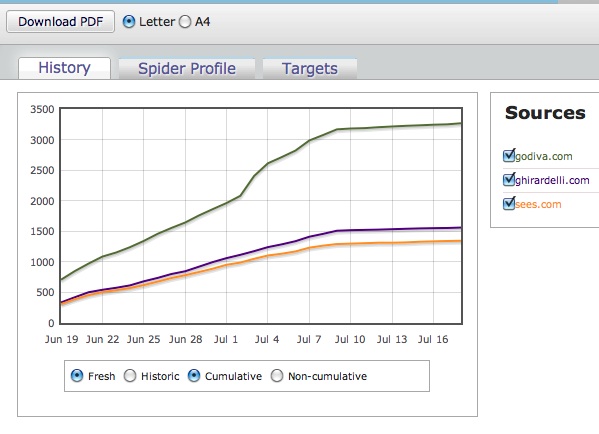Screen dimensions: 599x434
Task: Toggle the ghirardelli.com source checkbox
Action: point(509,180)
